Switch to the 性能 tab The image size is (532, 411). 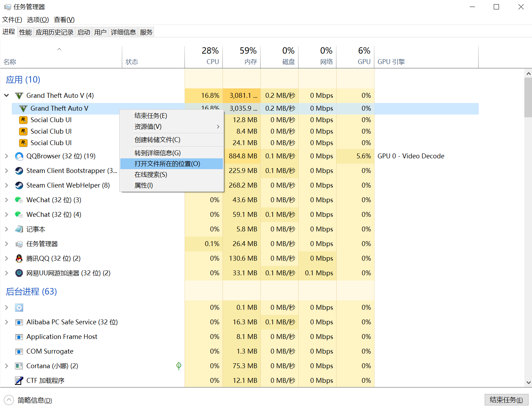(x=25, y=32)
